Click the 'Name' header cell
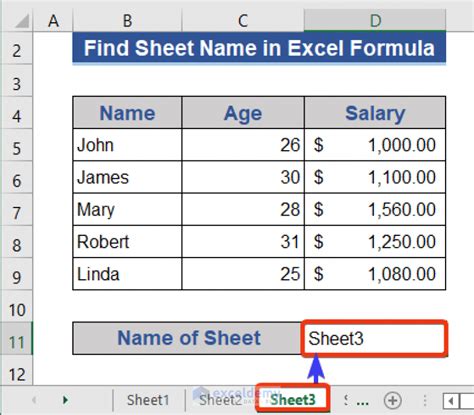Screen dimensions: 474x415 tap(127, 113)
